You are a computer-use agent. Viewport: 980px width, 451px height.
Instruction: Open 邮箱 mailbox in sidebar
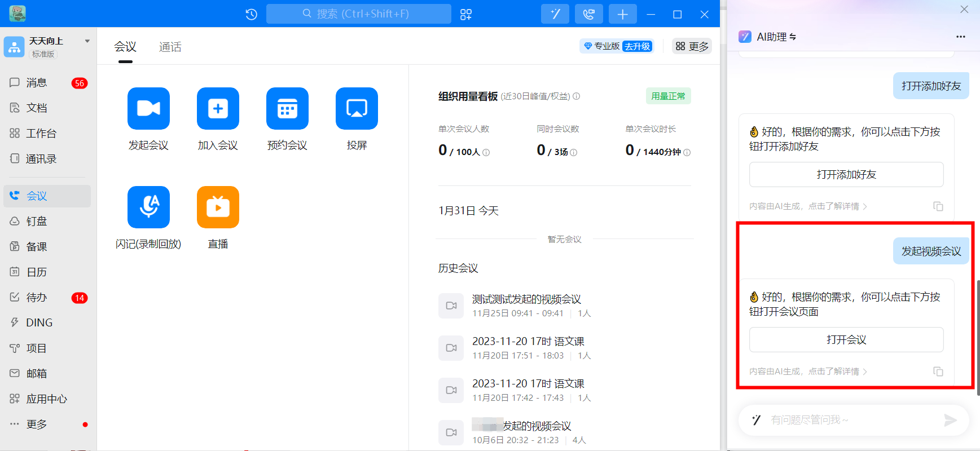click(47, 373)
